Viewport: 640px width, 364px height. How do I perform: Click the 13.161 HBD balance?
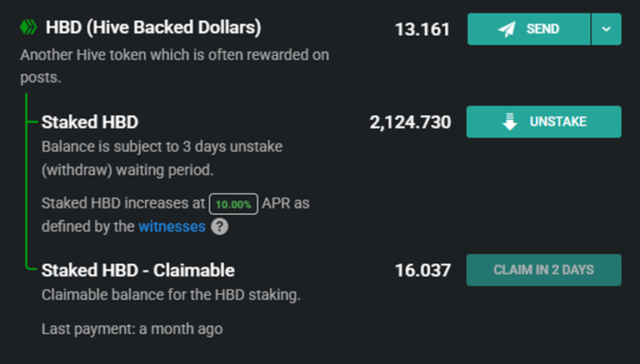tap(422, 29)
